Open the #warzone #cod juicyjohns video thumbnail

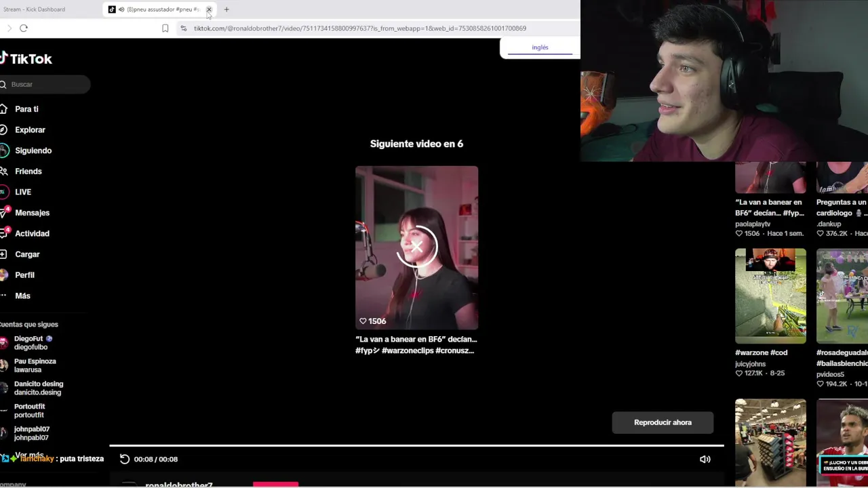770,296
